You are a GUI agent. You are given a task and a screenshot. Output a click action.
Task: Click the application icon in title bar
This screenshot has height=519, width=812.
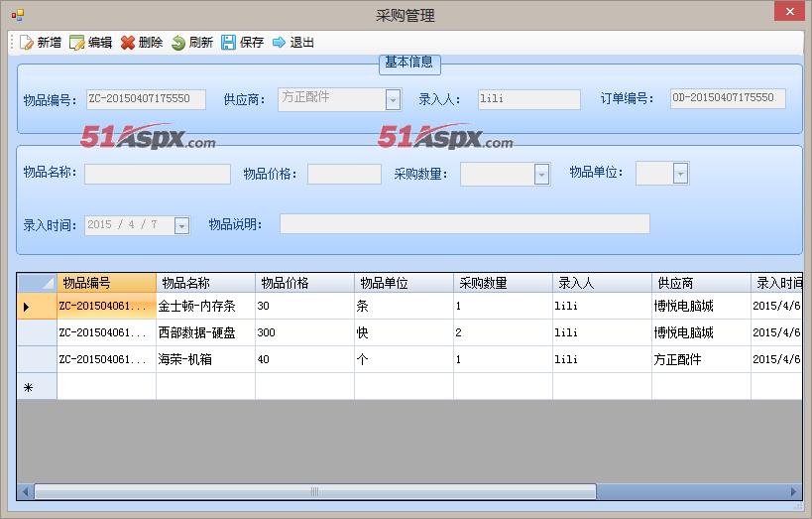(x=17, y=15)
